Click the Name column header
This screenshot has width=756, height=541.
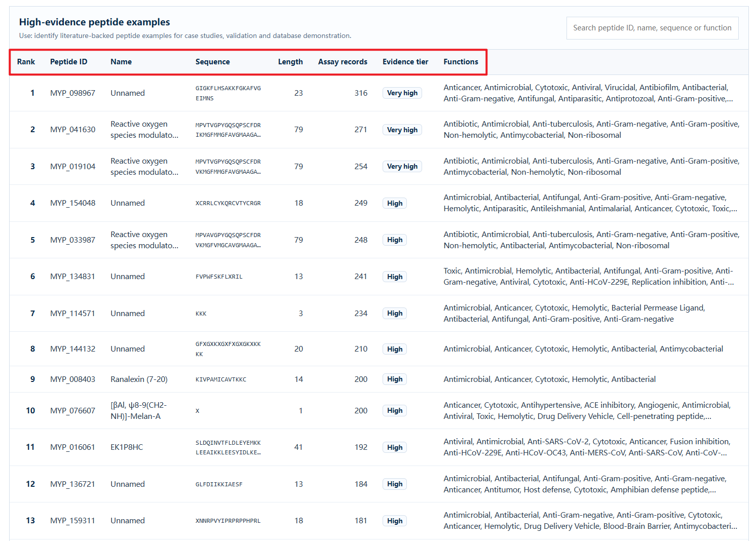pyautogui.click(x=121, y=62)
